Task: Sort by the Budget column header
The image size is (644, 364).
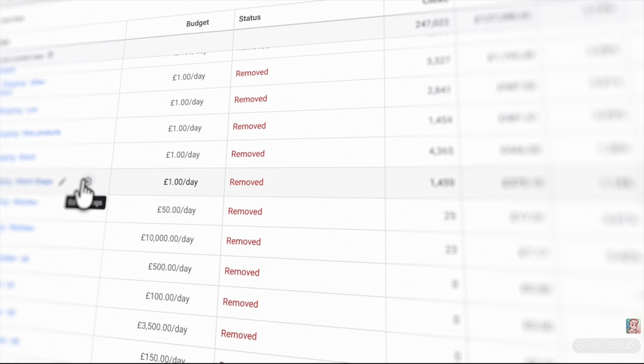Action: [x=197, y=23]
